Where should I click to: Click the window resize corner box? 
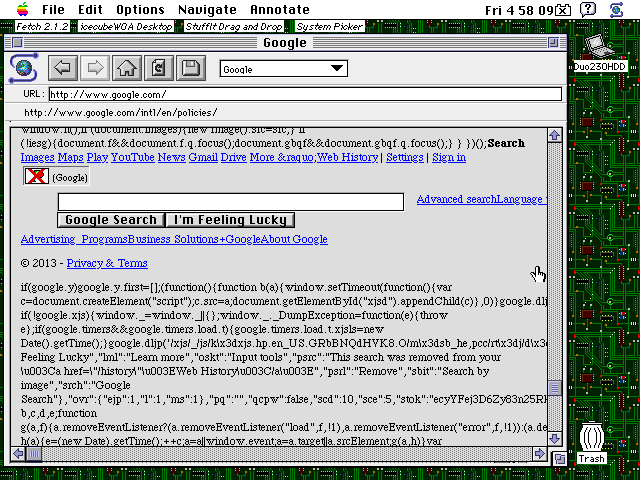560,459
